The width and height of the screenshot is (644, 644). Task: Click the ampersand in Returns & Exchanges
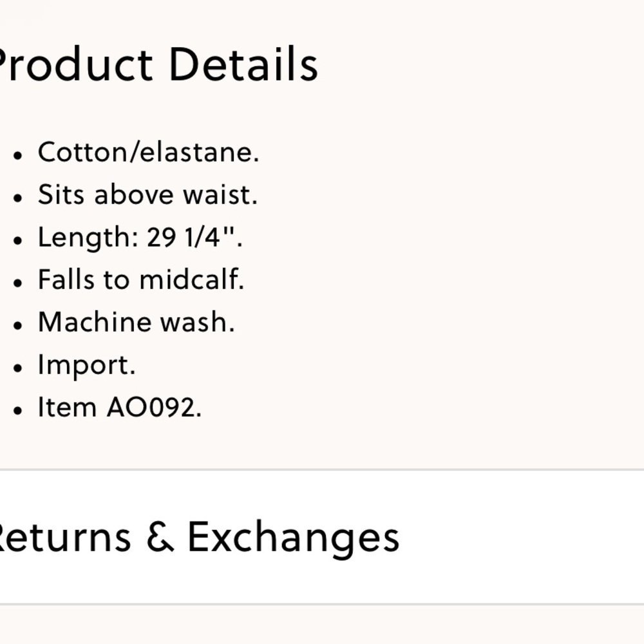coord(160,536)
